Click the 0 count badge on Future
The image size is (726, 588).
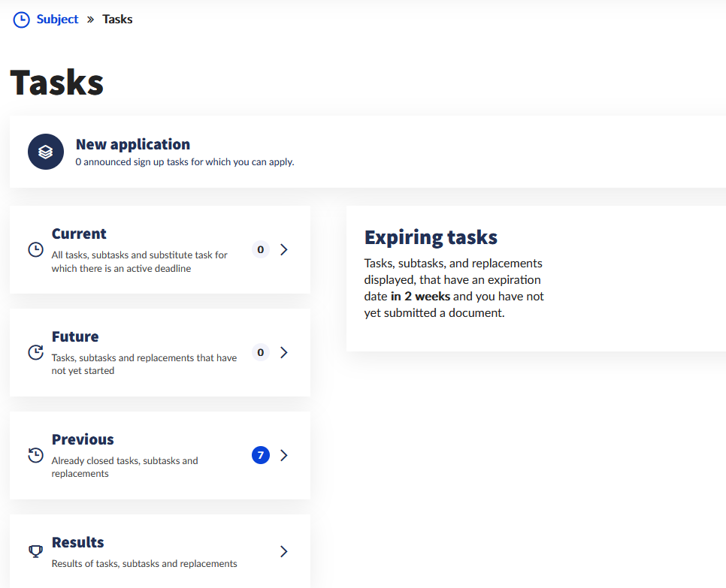[x=260, y=352]
